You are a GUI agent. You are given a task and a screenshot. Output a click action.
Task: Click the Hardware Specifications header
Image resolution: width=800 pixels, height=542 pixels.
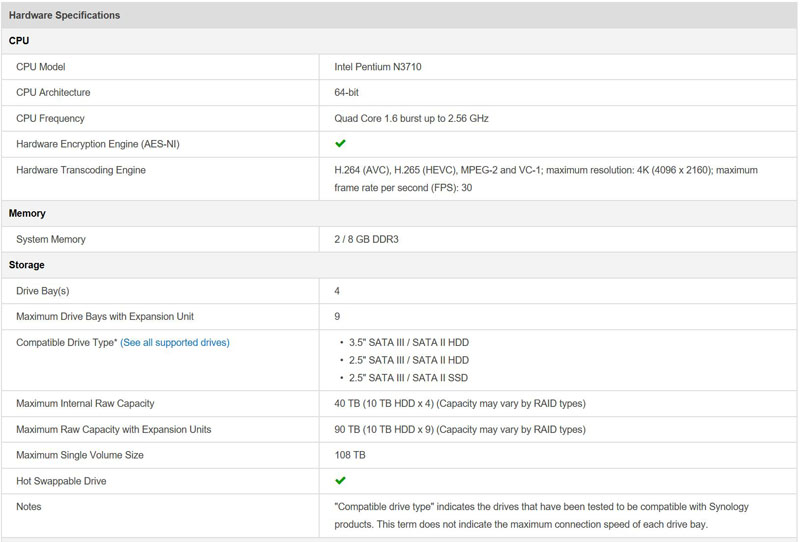tap(65, 15)
